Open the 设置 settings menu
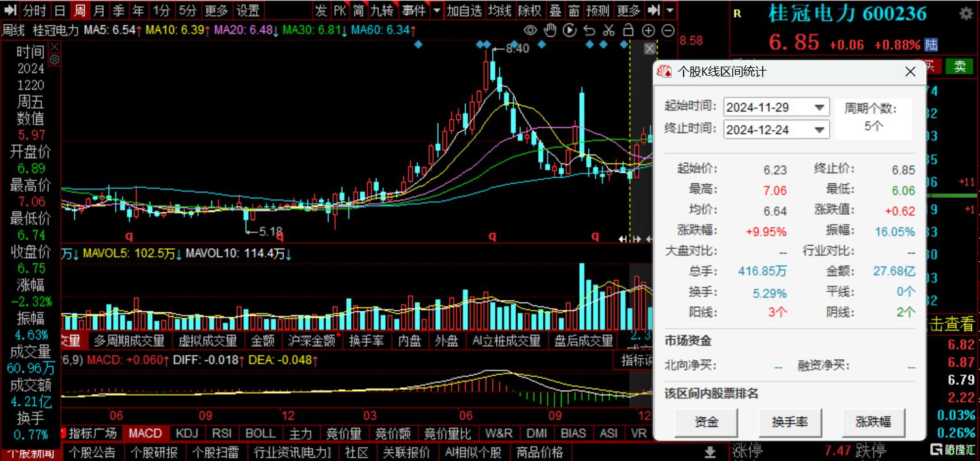980x461 pixels. click(248, 10)
